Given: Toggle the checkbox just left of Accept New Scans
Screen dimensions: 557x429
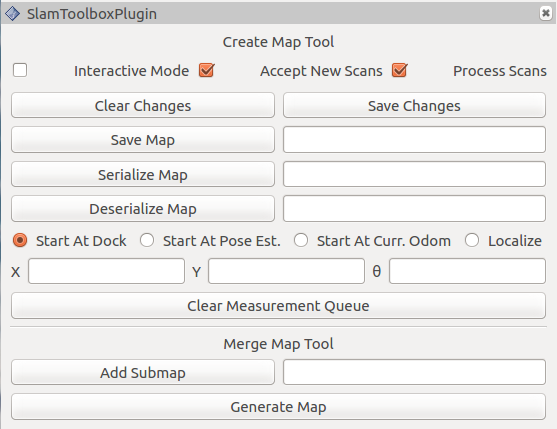Looking at the screenshot, I should (x=207, y=70).
